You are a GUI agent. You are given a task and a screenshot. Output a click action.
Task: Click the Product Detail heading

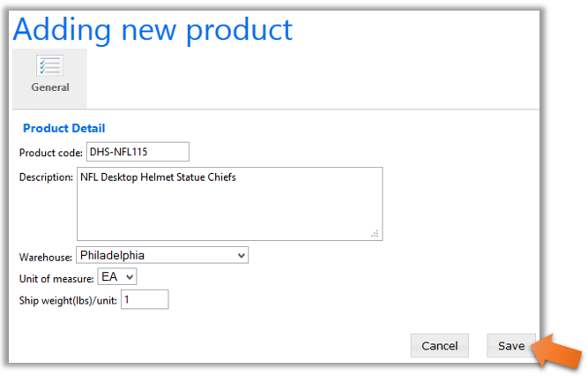pos(63,128)
